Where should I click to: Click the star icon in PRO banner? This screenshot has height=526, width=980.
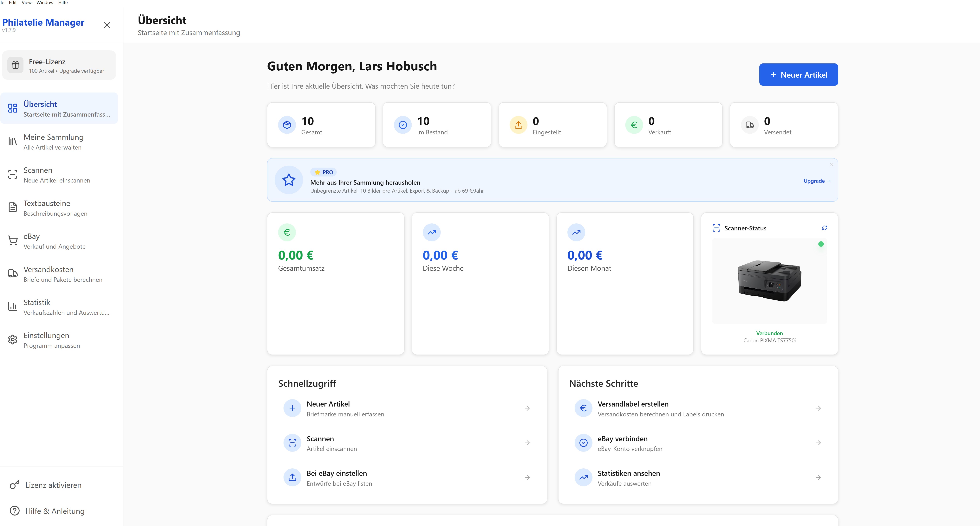[289, 180]
